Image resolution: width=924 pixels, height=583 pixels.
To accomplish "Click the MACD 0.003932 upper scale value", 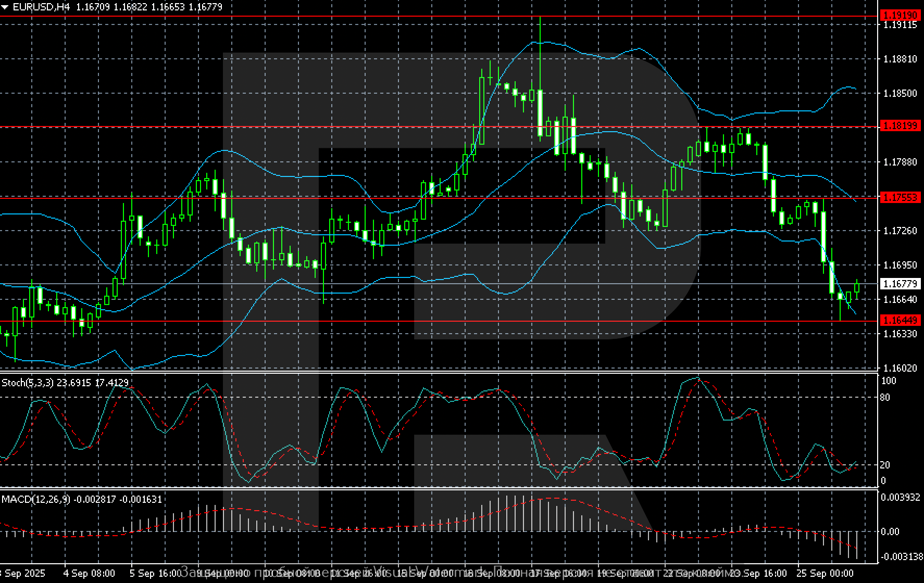I will coord(900,498).
